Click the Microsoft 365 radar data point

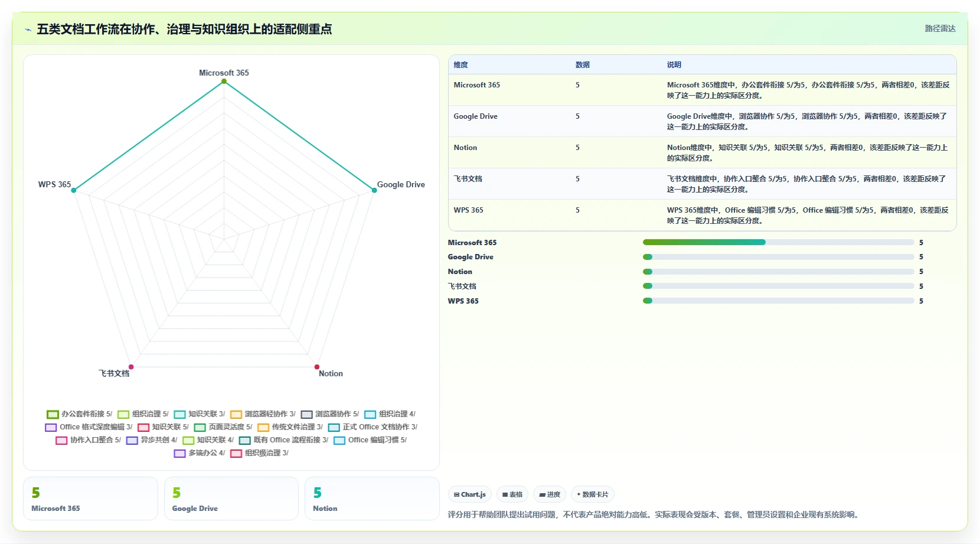pyautogui.click(x=224, y=82)
